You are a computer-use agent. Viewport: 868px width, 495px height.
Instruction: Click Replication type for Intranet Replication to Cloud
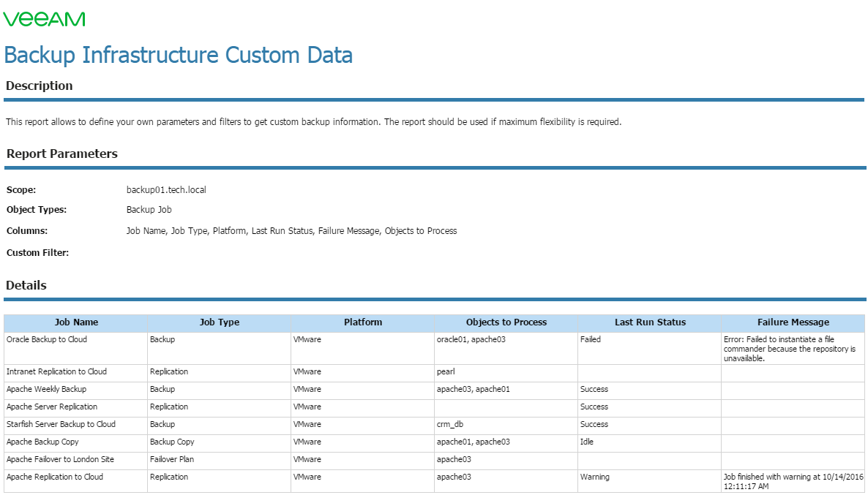click(x=169, y=371)
